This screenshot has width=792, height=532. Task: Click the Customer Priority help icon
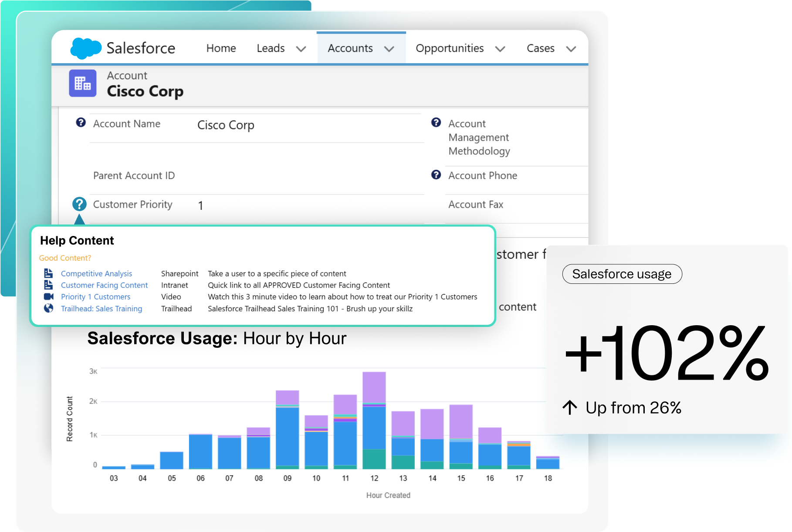(x=79, y=204)
